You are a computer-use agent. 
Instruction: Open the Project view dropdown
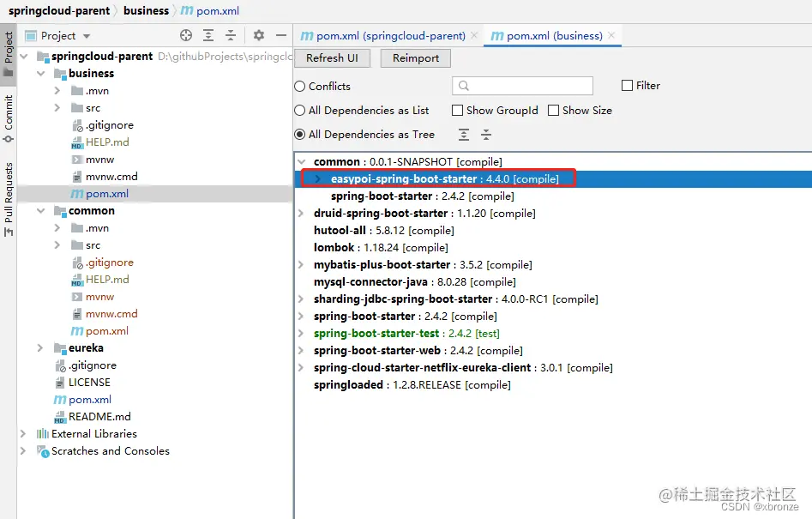tap(87, 36)
